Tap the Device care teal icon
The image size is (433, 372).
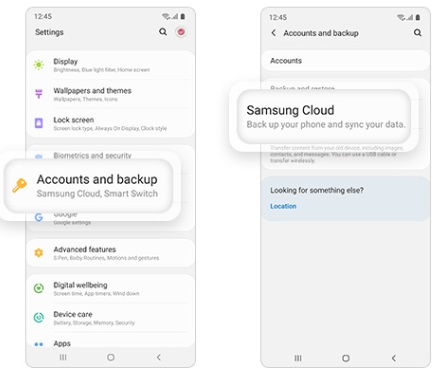click(x=39, y=317)
